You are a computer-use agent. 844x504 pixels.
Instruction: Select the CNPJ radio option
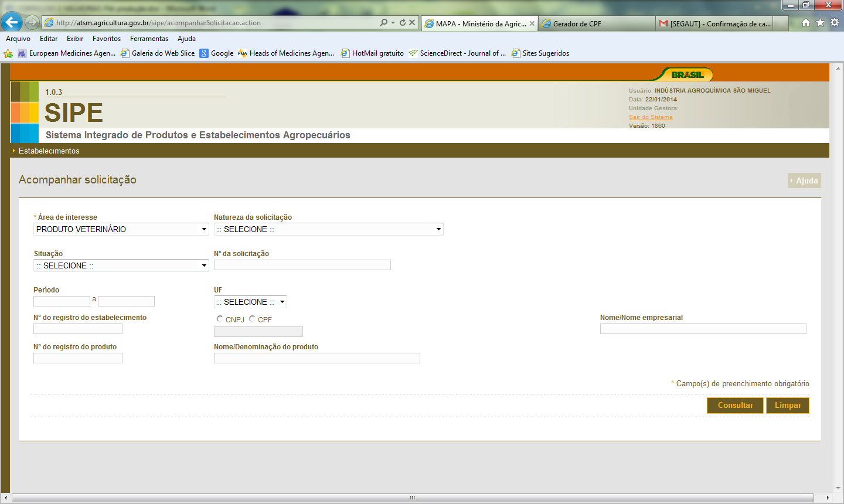coord(220,319)
